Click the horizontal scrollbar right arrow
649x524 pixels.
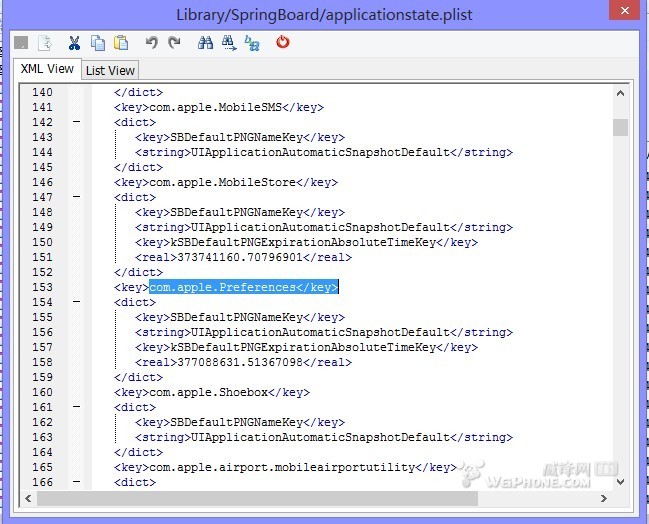click(x=604, y=498)
